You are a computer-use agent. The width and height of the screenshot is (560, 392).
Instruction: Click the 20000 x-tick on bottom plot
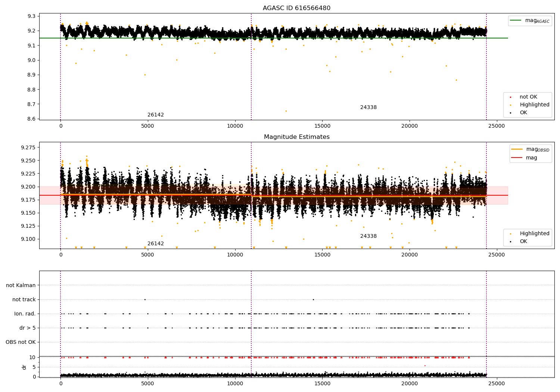point(410,384)
